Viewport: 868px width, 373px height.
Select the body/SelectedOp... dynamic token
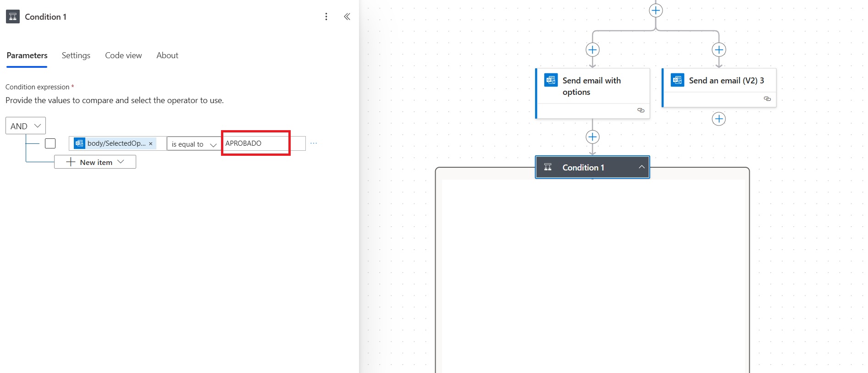tap(115, 143)
